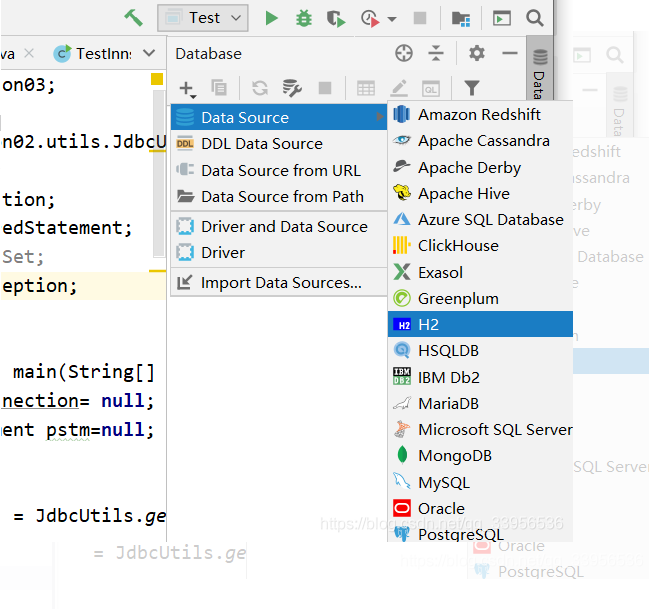649x609 pixels.
Task: Click the Project Structure icon
Action: pos(461,18)
